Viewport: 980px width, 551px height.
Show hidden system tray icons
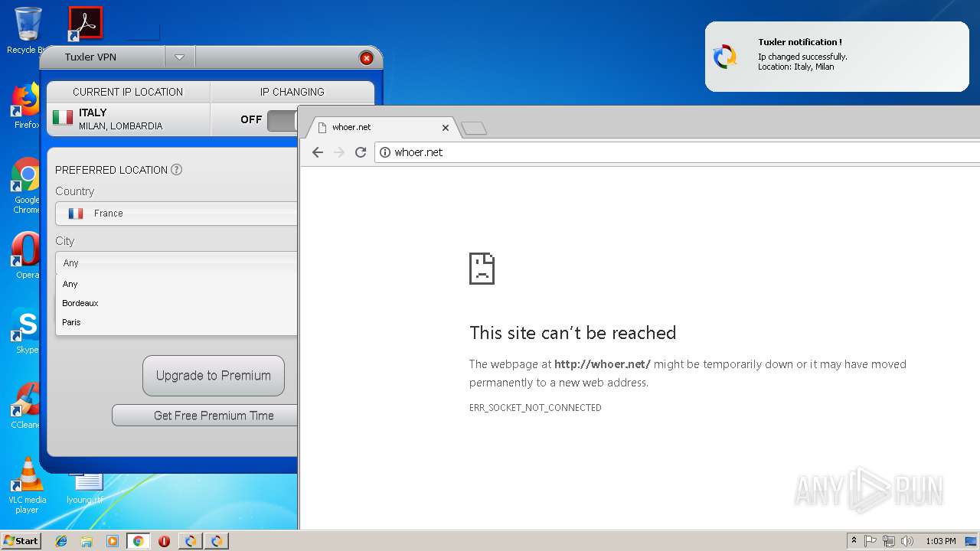click(x=854, y=541)
